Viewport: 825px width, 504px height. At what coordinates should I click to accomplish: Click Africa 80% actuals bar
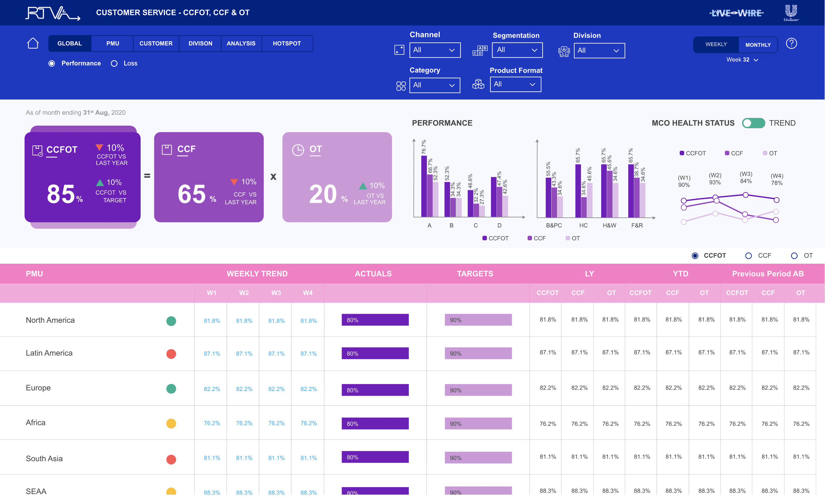[x=375, y=424]
